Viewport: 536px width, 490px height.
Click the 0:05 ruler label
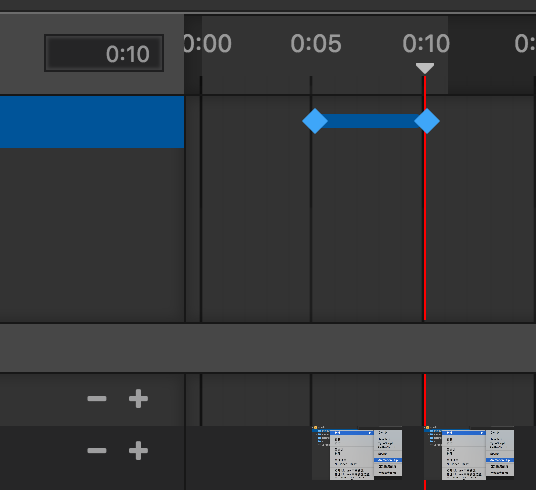click(x=316, y=43)
